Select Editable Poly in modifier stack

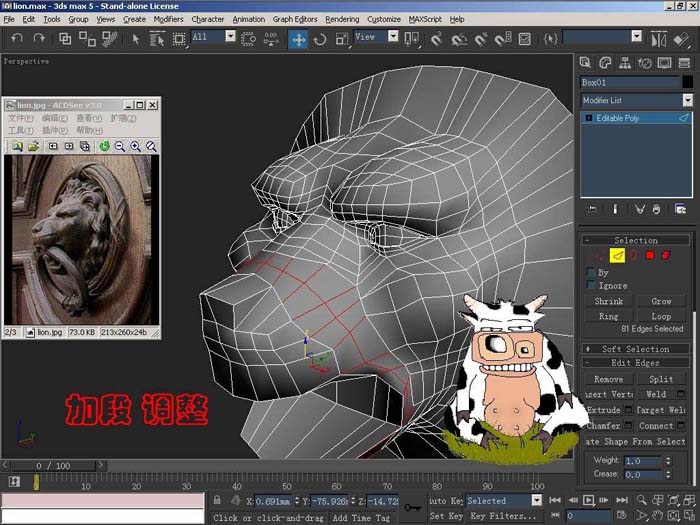click(636, 118)
